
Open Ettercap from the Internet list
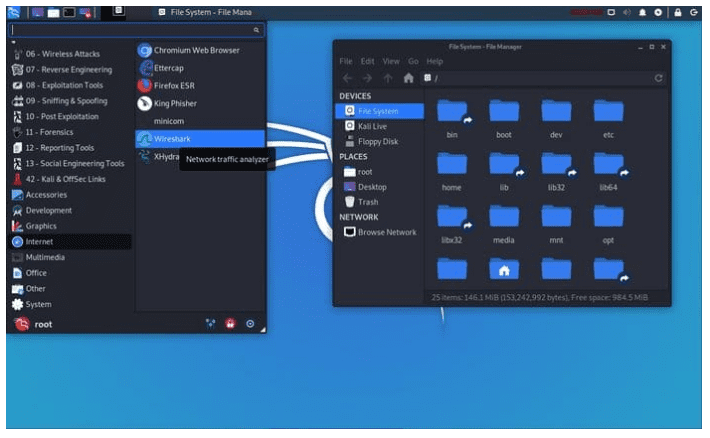point(200,68)
